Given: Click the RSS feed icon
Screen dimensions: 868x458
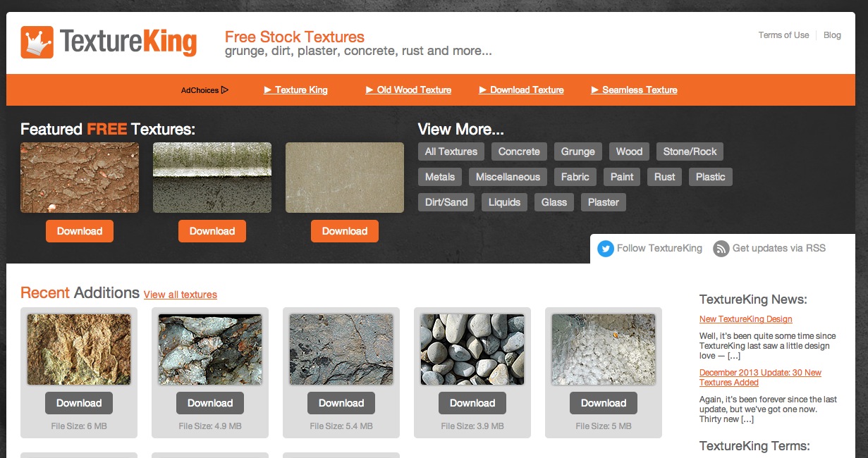Looking at the screenshot, I should pyautogui.click(x=721, y=248).
